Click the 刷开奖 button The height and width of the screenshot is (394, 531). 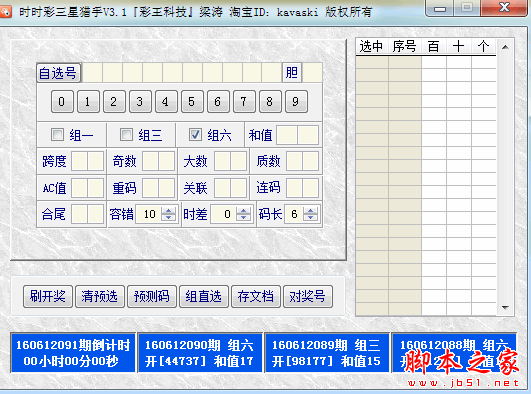point(48,296)
